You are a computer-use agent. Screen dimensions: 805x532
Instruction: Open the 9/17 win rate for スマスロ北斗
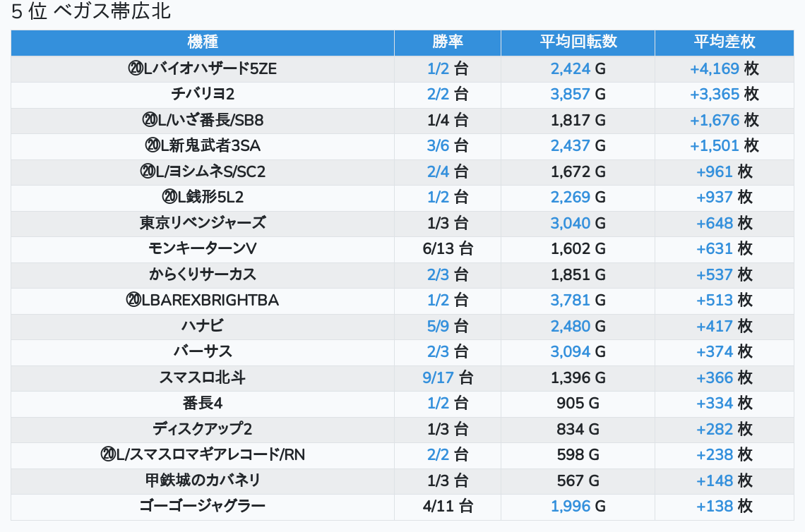point(438,378)
